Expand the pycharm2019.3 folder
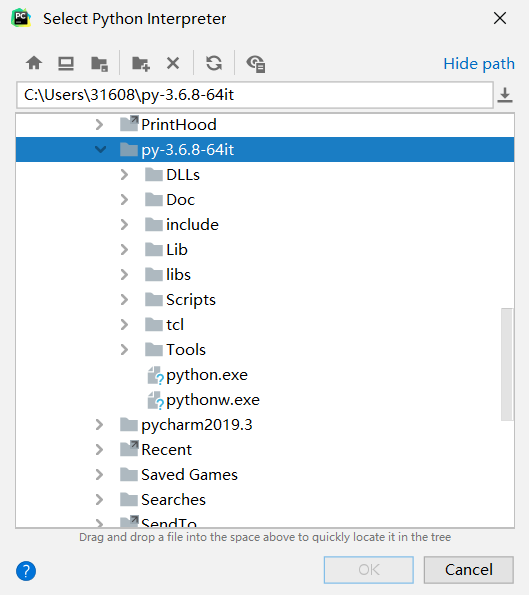Image resolution: width=529 pixels, height=595 pixels. (99, 425)
